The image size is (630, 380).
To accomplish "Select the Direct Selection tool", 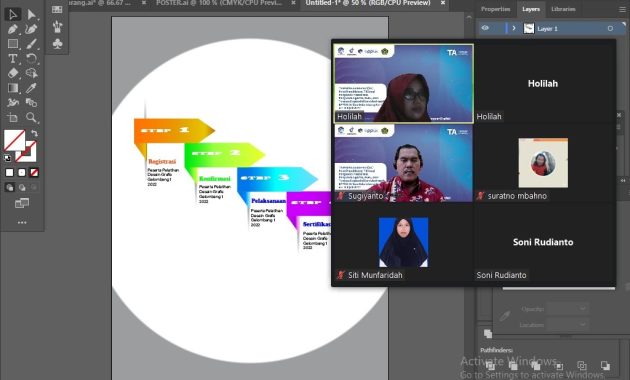I will [31, 14].
